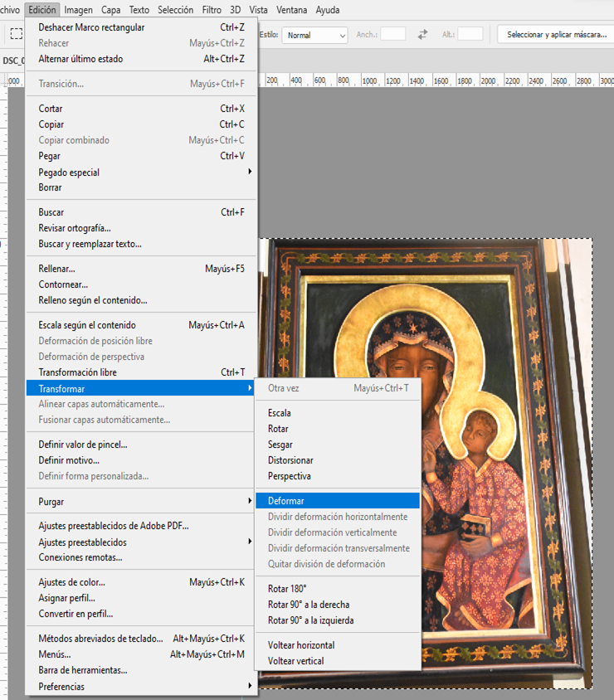Choose Alternar último estado
Screen dimensions: 614x700
click(x=142, y=59)
